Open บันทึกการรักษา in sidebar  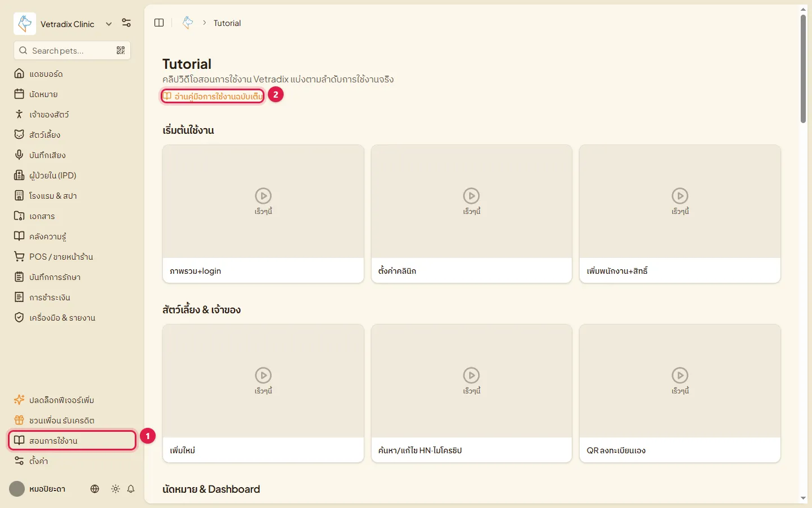tap(72, 277)
